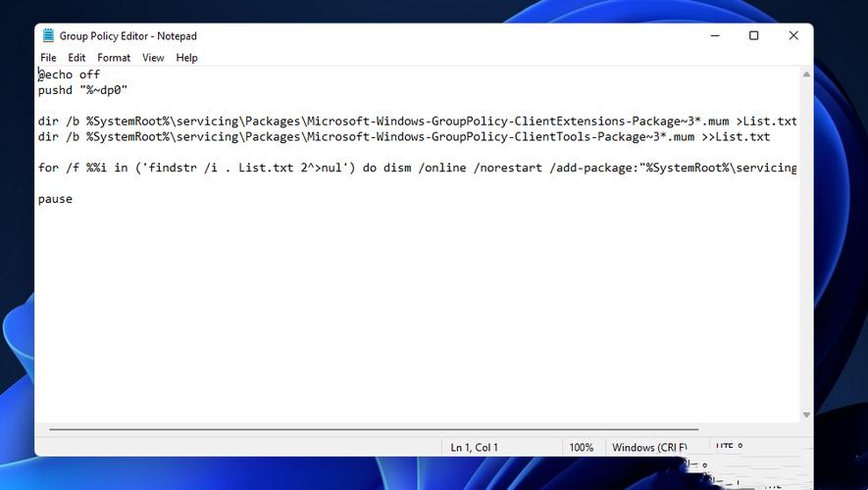Click the 'pause' line
The height and width of the screenshot is (490, 868).
(x=55, y=199)
